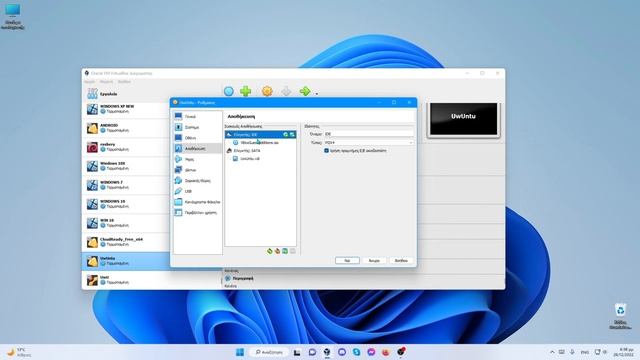Click the add controller icon below storage tree
Image resolution: width=640 pixels, height=360 pixels.
click(269, 251)
